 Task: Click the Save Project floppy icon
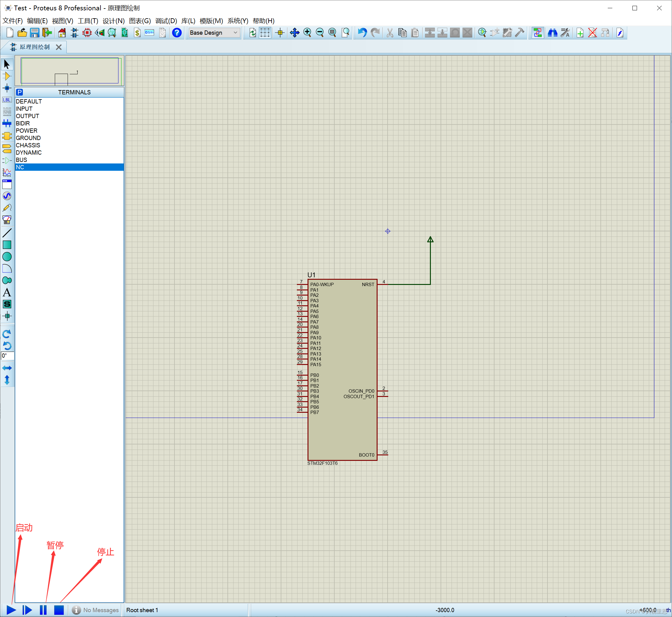pyautogui.click(x=34, y=33)
